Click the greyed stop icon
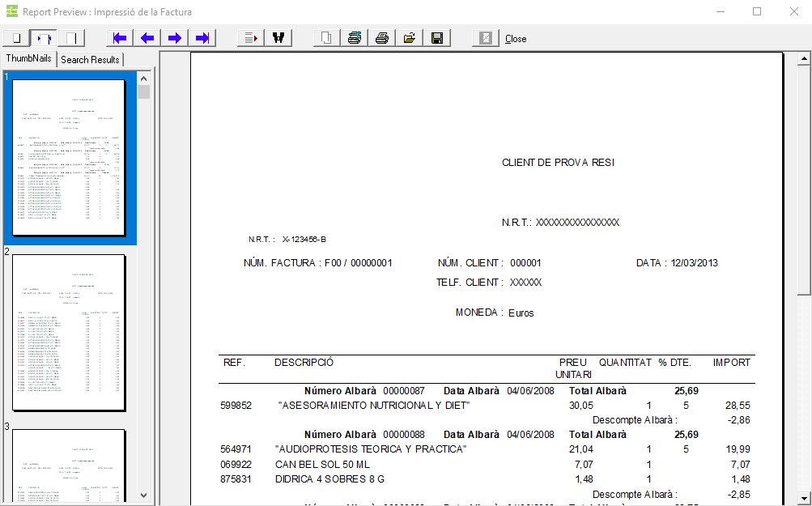 pos(486,38)
